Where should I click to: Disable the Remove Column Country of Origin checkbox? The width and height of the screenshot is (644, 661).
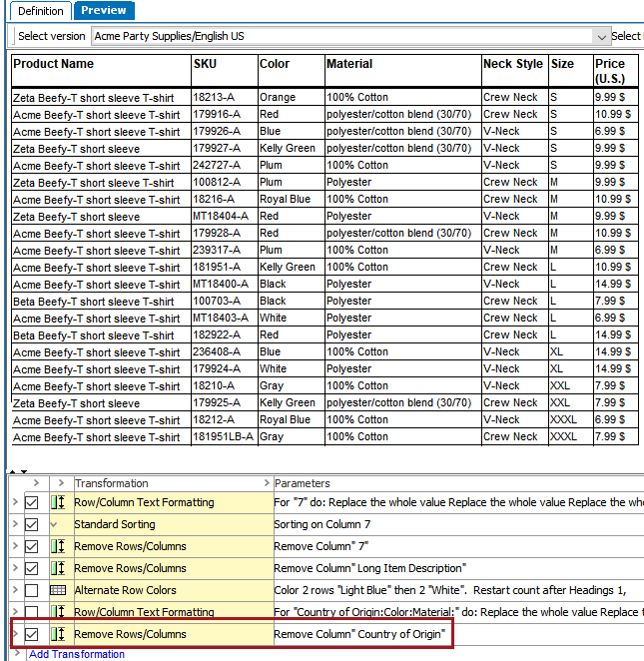click(32, 634)
